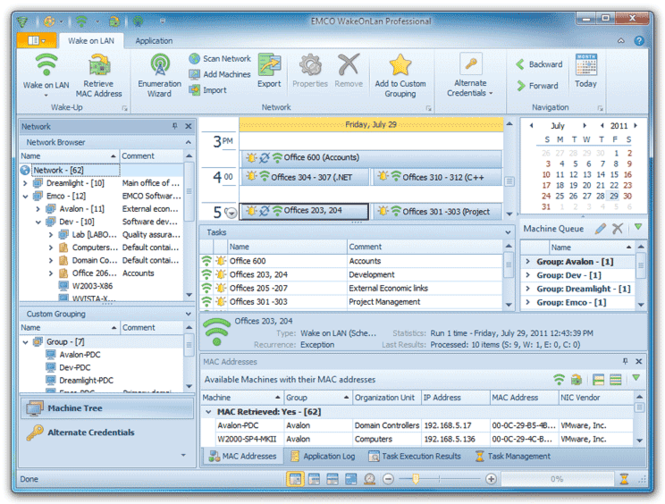Go to next year in calendar
665x504 pixels.
click(635, 126)
